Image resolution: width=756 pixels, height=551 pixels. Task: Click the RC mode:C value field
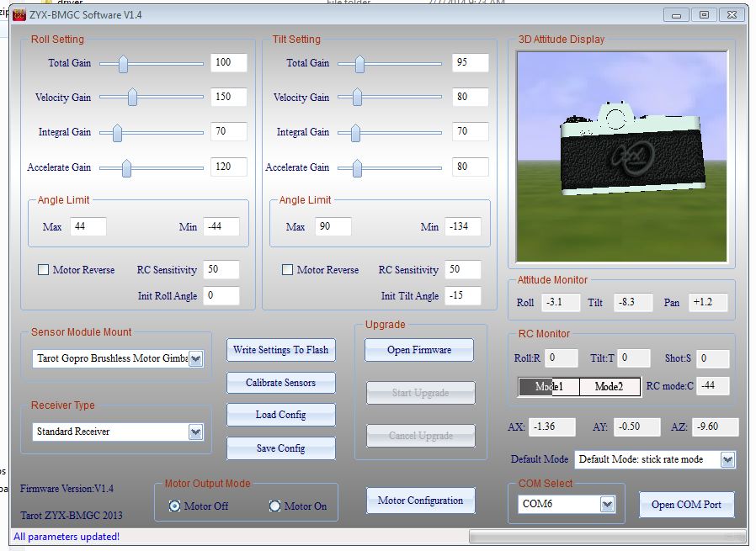tap(712, 386)
